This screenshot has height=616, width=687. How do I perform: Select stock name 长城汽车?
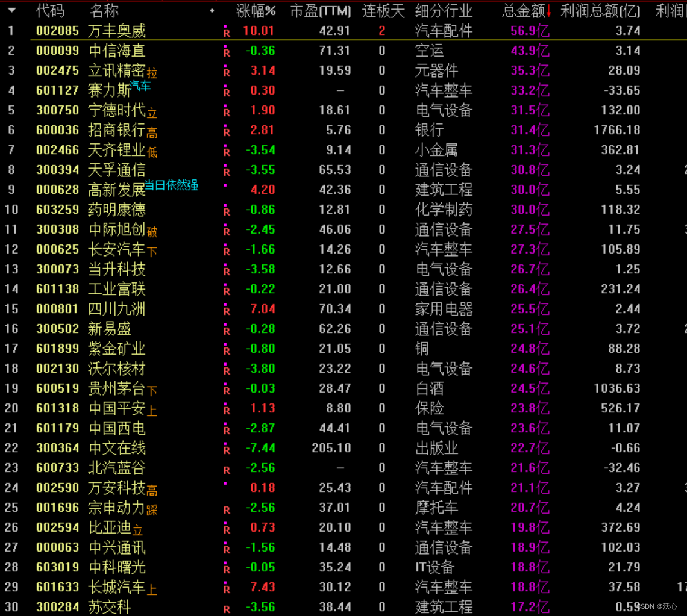pos(116,587)
